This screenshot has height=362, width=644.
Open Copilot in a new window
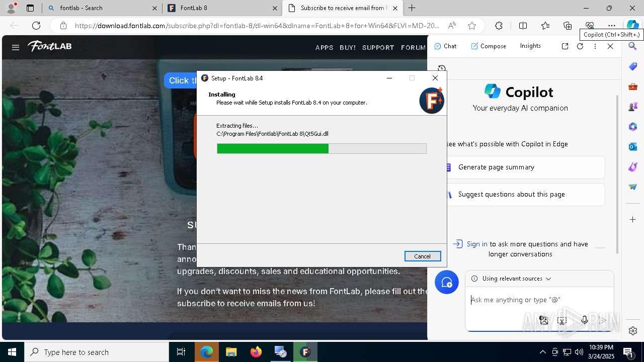565,46
